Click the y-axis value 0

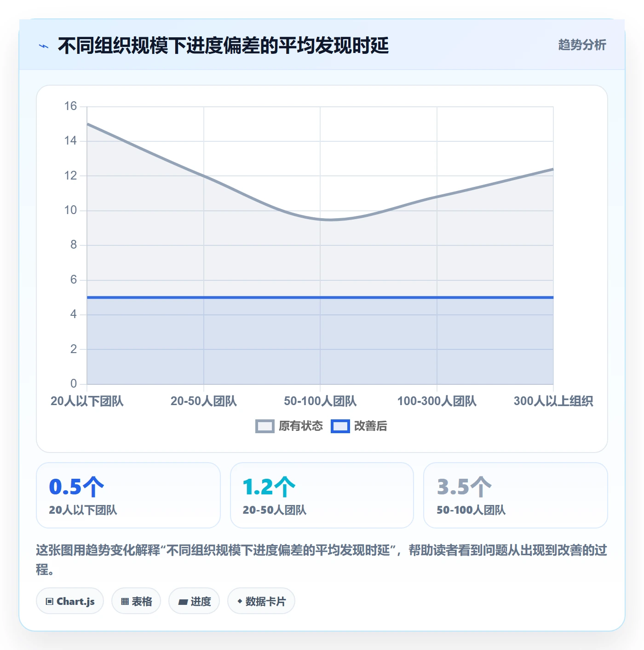pos(74,383)
